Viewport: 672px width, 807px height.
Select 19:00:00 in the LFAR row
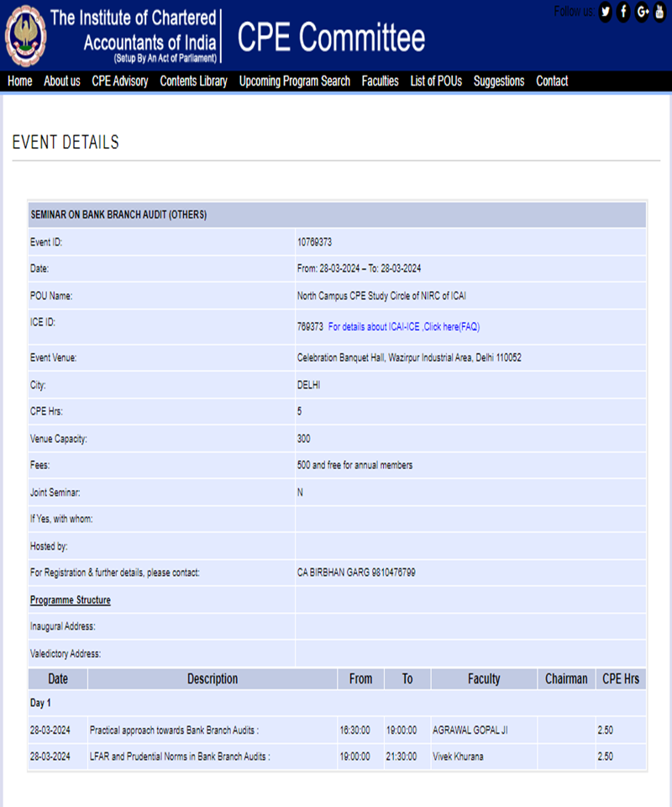tap(354, 757)
